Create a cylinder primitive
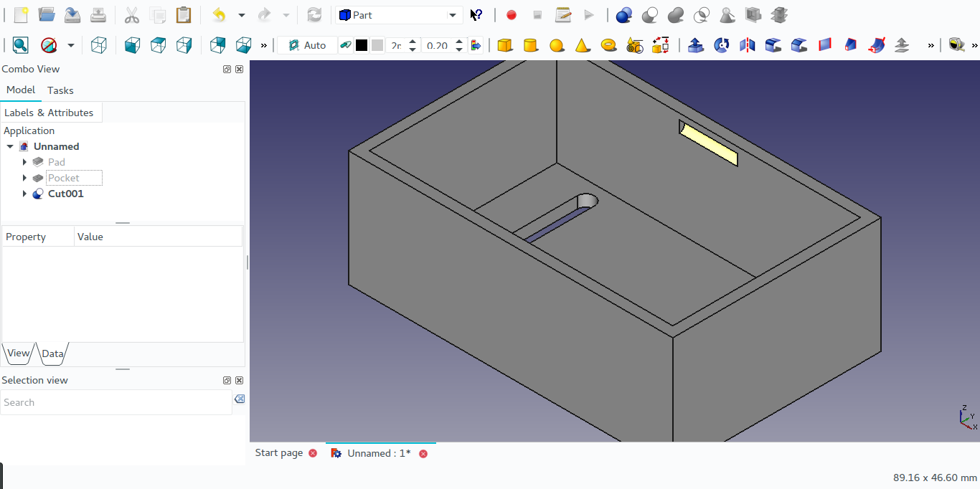980x489 pixels. point(531,45)
